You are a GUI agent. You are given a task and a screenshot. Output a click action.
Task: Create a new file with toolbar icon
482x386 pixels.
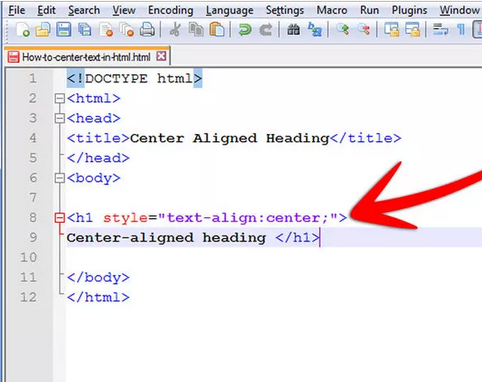pyautogui.click(x=23, y=30)
